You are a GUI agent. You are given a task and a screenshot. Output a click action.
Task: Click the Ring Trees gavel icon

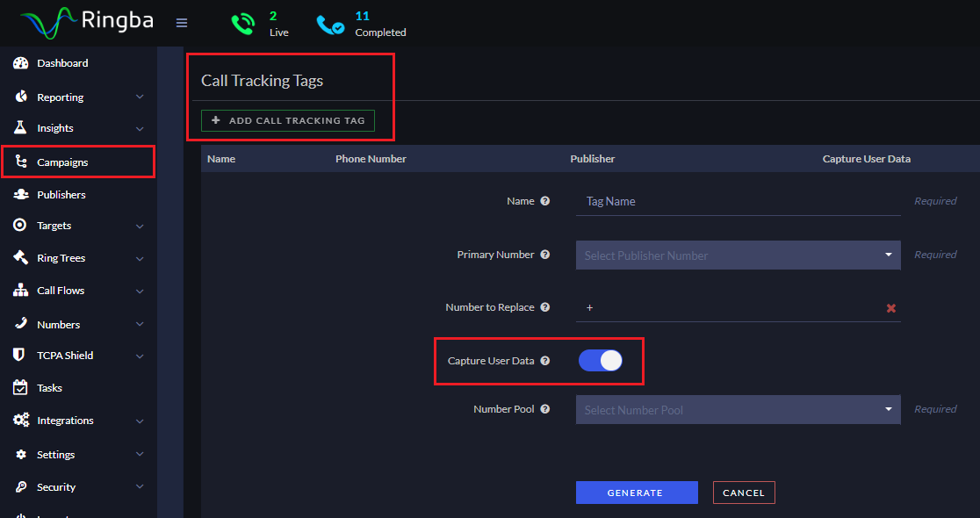20,257
